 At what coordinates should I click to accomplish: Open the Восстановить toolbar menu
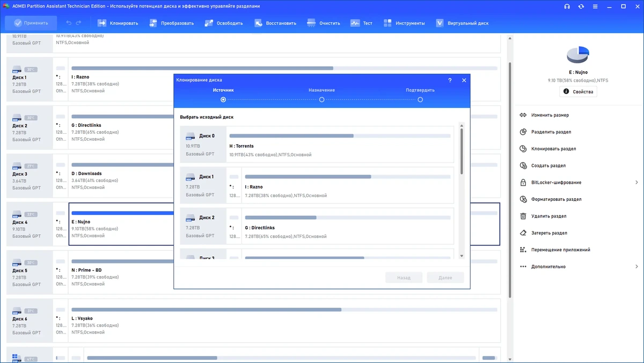click(x=275, y=23)
